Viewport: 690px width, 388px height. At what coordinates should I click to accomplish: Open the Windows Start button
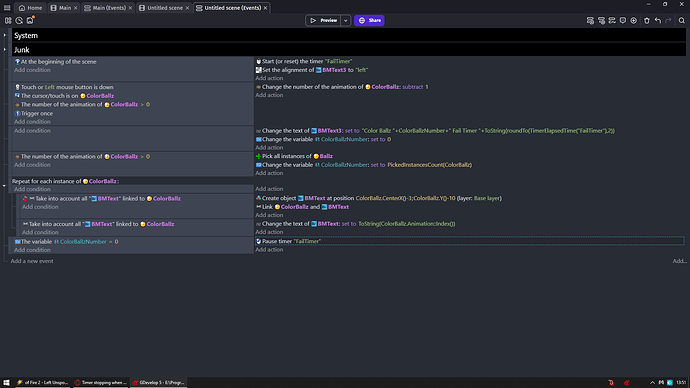(x=6, y=383)
